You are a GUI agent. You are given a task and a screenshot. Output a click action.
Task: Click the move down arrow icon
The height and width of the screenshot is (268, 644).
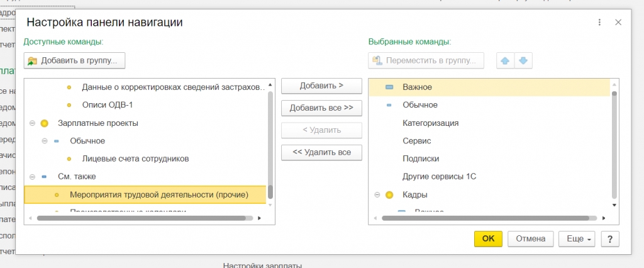point(523,61)
